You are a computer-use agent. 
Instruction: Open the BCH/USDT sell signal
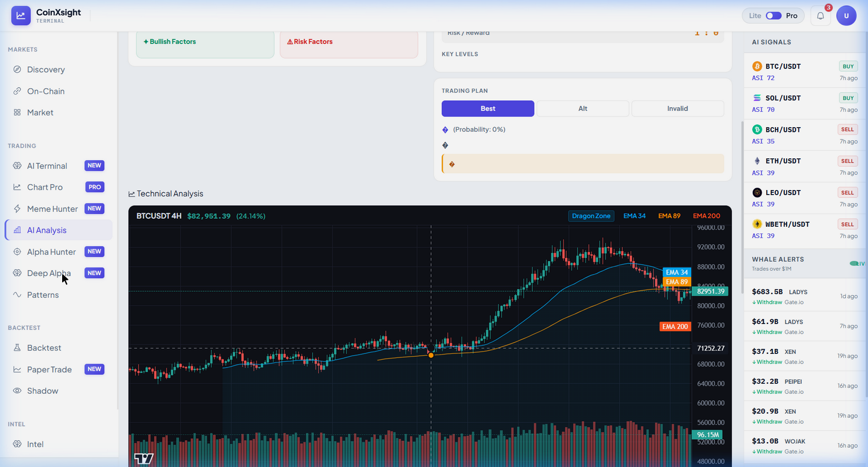[x=805, y=135]
